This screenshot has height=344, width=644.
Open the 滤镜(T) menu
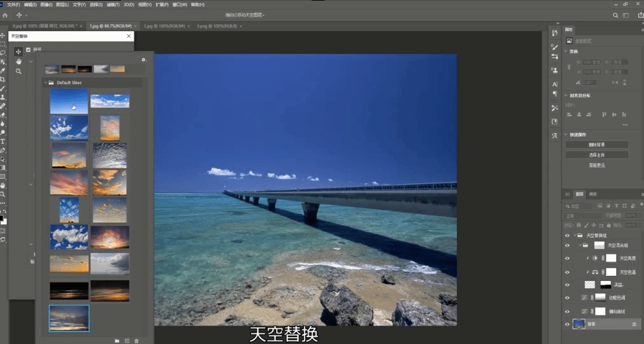point(113,4)
